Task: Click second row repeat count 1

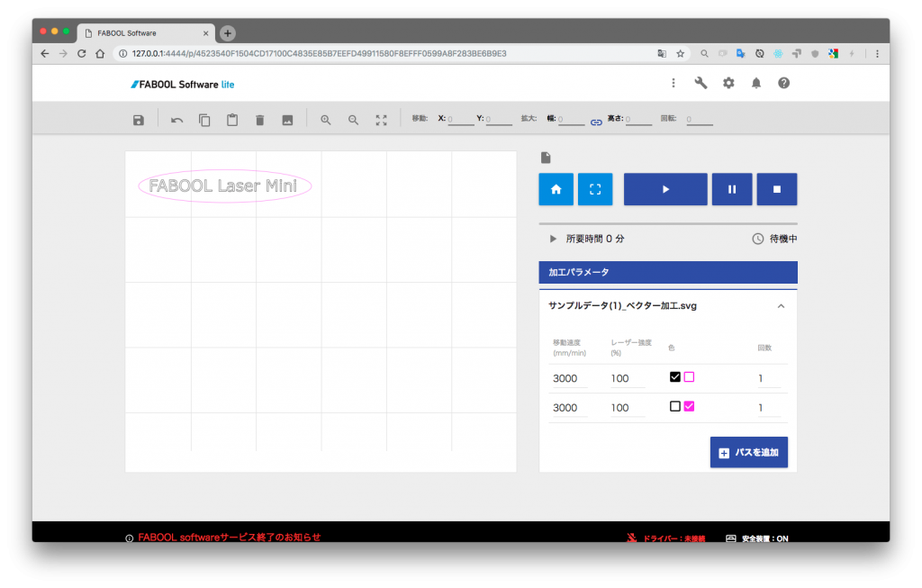Action: tap(769, 408)
